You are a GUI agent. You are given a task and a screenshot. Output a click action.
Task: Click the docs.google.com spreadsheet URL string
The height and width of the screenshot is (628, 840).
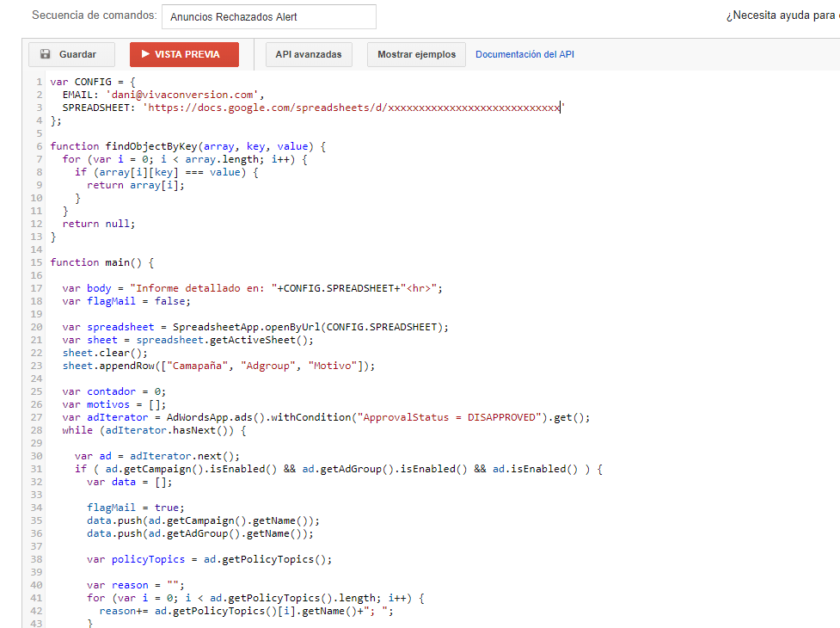pyautogui.click(x=354, y=108)
